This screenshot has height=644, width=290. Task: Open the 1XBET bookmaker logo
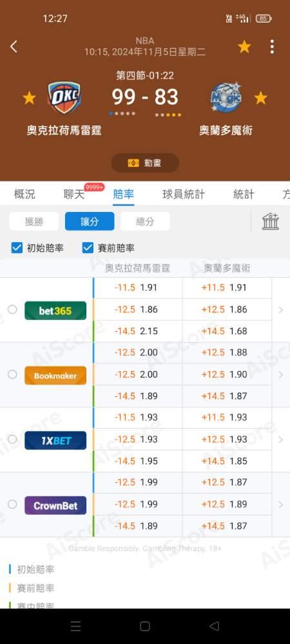pyautogui.click(x=55, y=440)
